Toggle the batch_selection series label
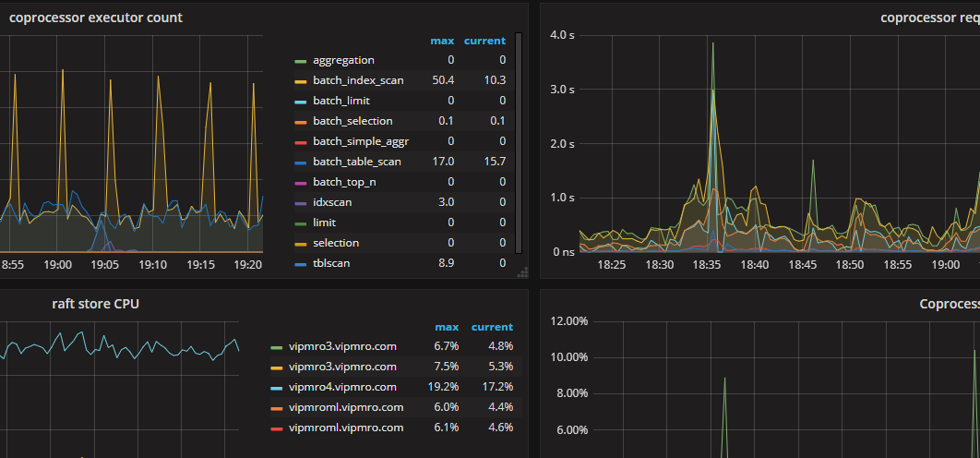Image resolution: width=980 pixels, height=458 pixels. 353,121
